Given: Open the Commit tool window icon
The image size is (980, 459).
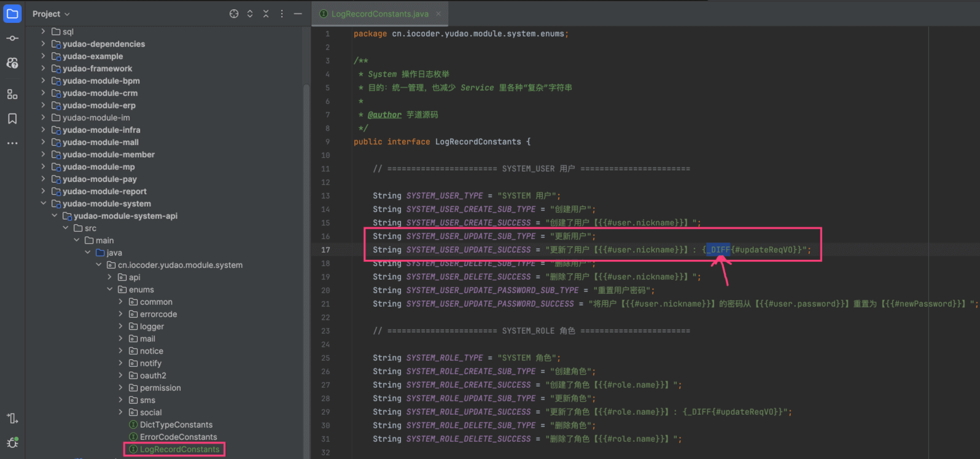Looking at the screenshot, I should [12, 38].
